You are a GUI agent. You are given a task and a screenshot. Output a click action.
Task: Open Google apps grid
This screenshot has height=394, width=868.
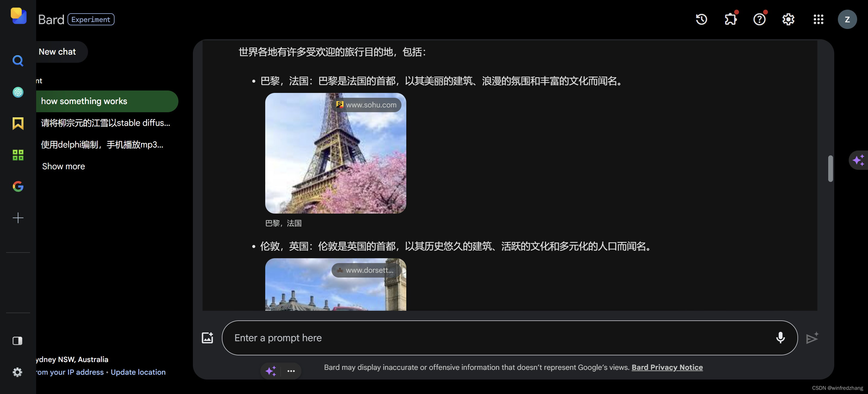(x=818, y=19)
